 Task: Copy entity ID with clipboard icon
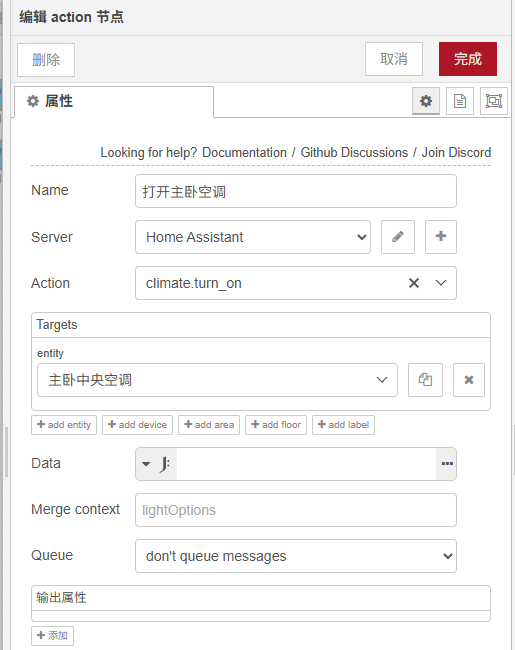pyautogui.click(x=425, y=380)
